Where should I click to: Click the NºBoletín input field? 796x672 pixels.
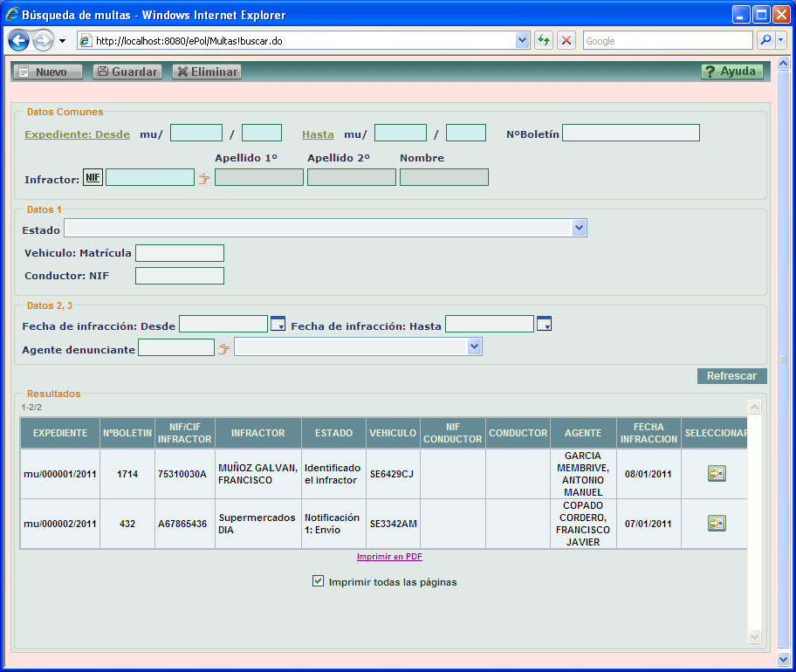click(631, 133)
